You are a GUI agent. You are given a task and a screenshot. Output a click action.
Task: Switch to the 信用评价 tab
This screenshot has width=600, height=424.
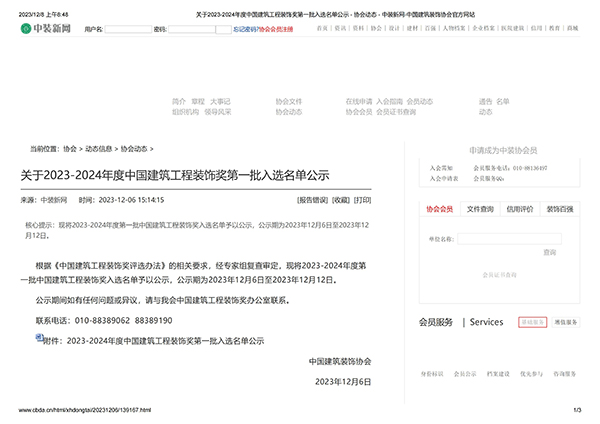[x=520, y=209]
